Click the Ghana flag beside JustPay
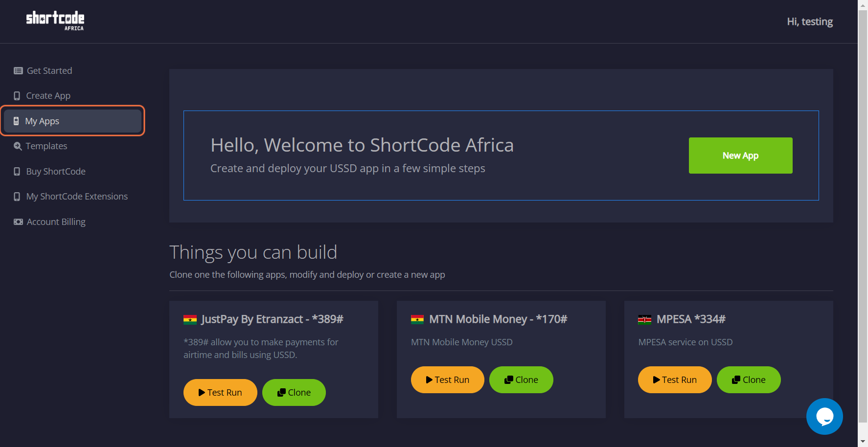Viewport: 868px width, 447px height. point(190,320)
